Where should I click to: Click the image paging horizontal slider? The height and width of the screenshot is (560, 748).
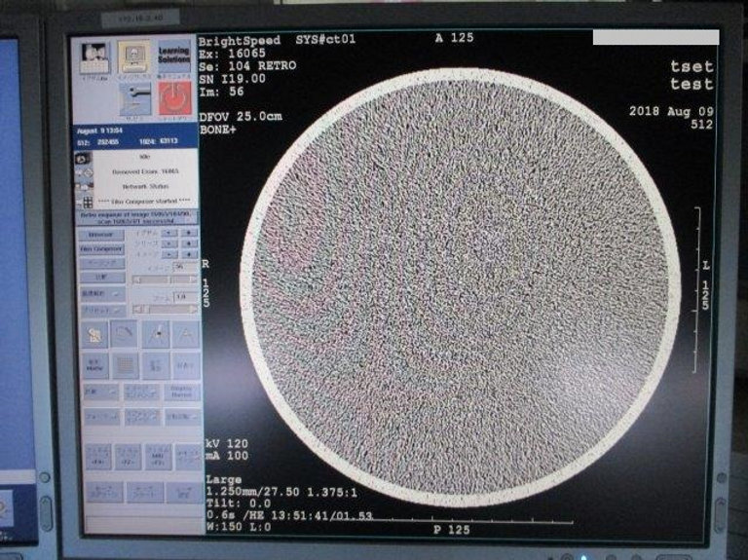(164, 280)
